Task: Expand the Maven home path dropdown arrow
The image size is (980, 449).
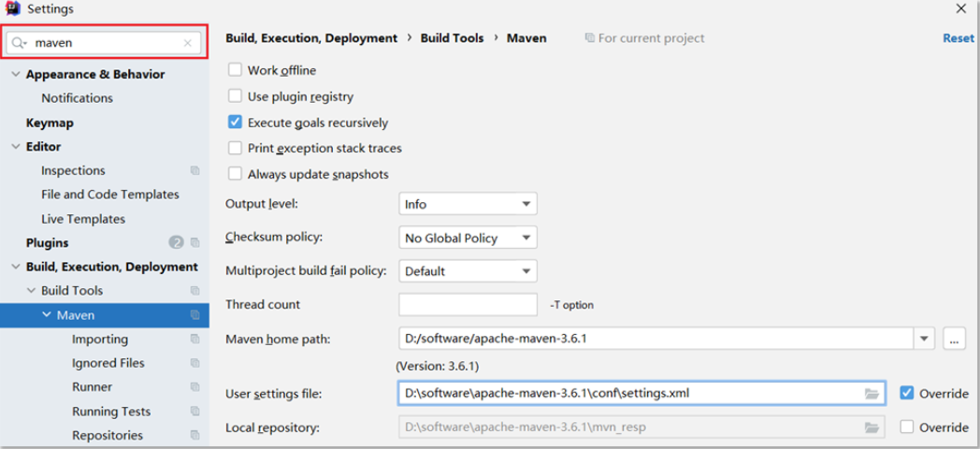Action: (925, 339)
